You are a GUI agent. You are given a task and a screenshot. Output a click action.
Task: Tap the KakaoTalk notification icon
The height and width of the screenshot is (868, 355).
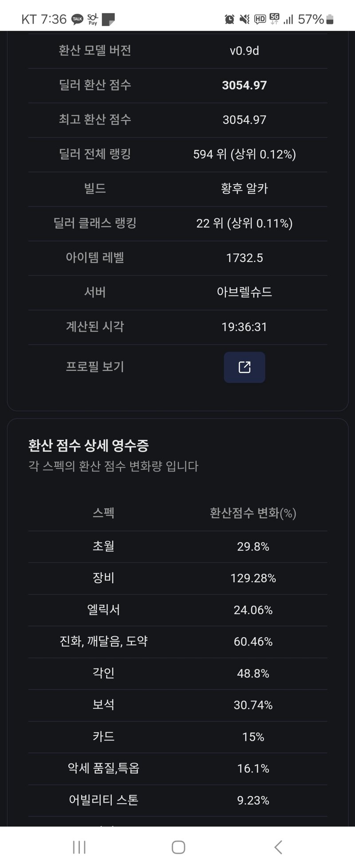tap(77, 19)
